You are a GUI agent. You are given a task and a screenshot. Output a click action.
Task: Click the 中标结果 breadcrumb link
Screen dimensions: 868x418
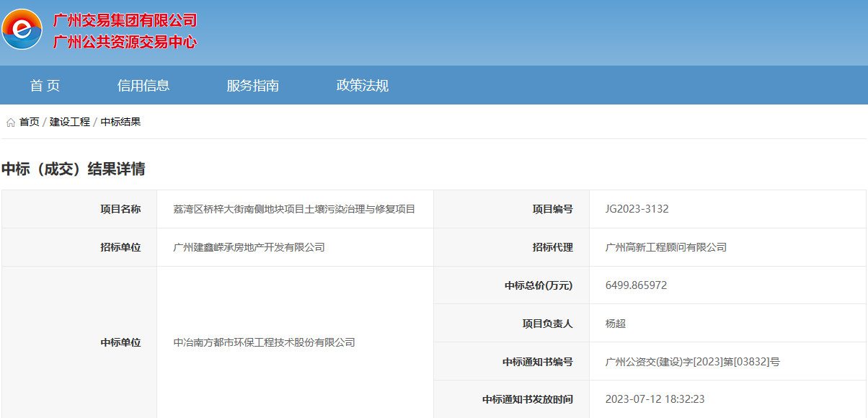(x=120, y=122)
